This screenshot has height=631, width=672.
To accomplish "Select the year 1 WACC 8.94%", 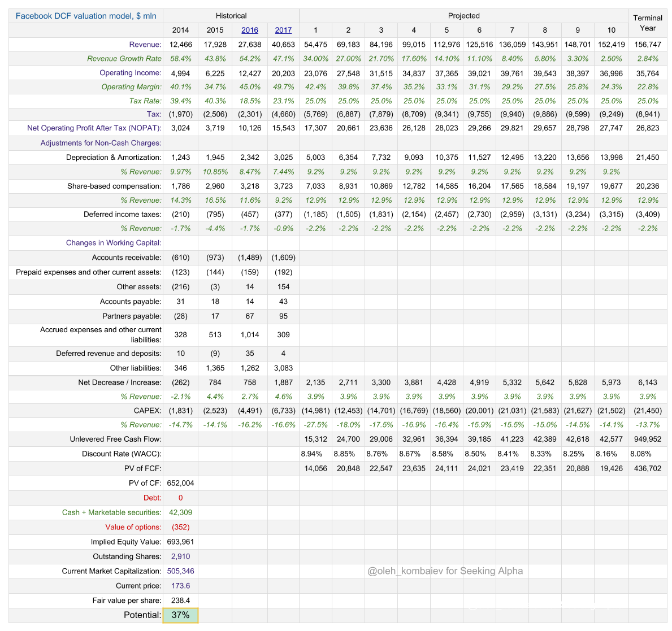I will (311, 454).
